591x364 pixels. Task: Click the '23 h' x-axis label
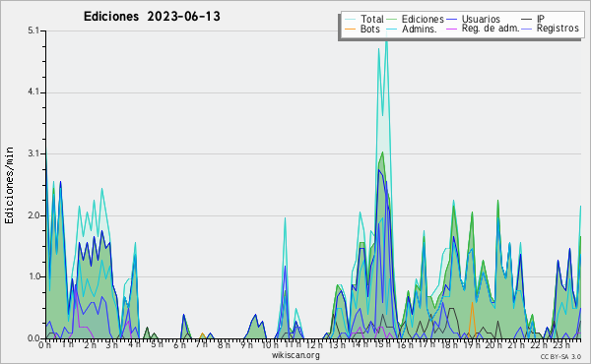click(561, 344)
